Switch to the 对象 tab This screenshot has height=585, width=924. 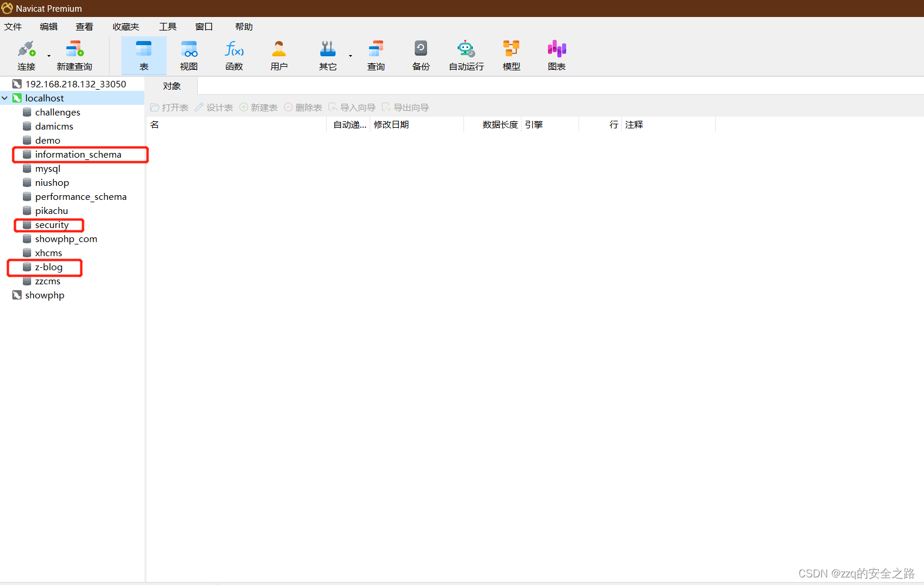172,86
